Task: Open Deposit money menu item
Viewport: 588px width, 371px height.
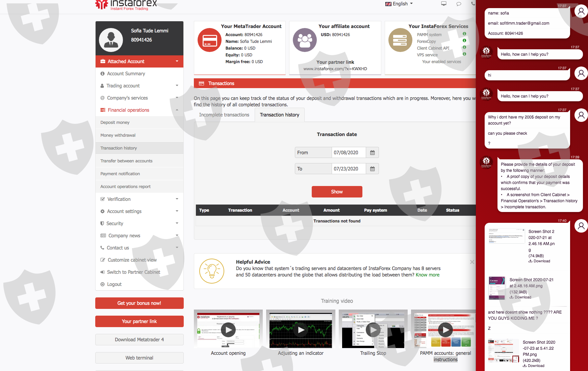Action: (x=139, y=123)
